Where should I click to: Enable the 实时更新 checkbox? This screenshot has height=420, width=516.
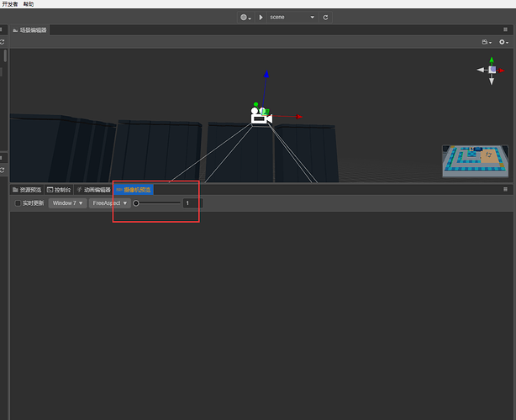tap(18, 203)
